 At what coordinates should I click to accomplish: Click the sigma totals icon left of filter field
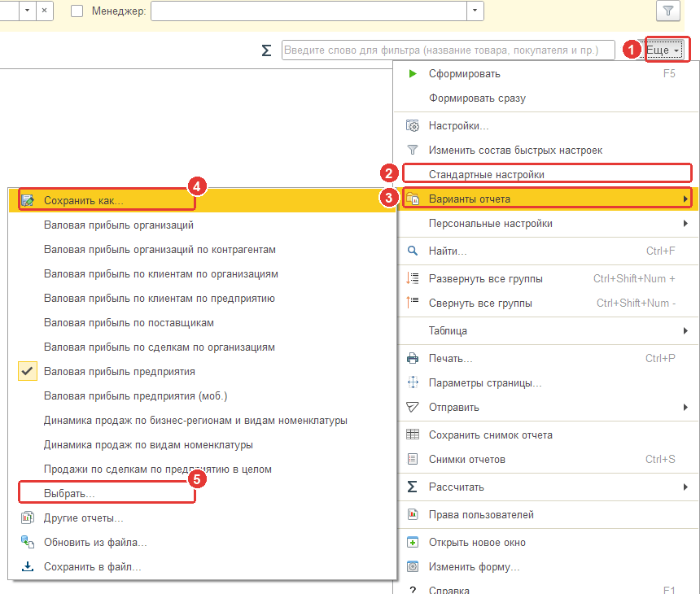(x=266, y=50)
